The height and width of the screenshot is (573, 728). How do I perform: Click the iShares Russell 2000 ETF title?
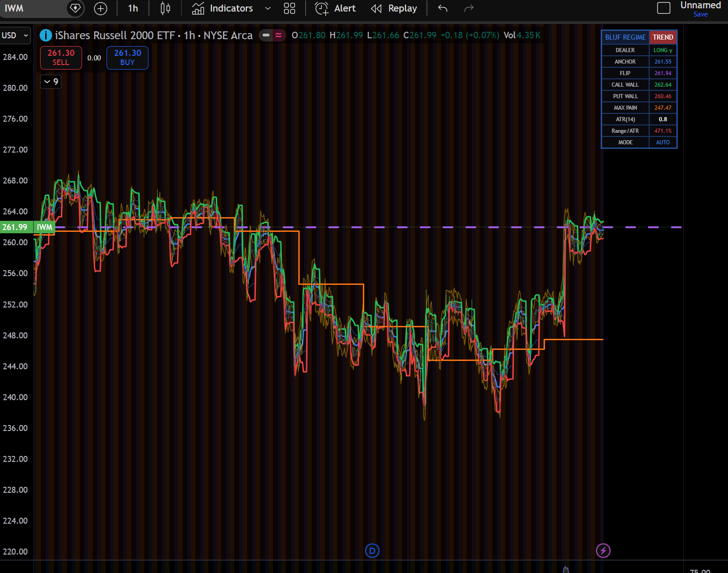pos(115,35)
